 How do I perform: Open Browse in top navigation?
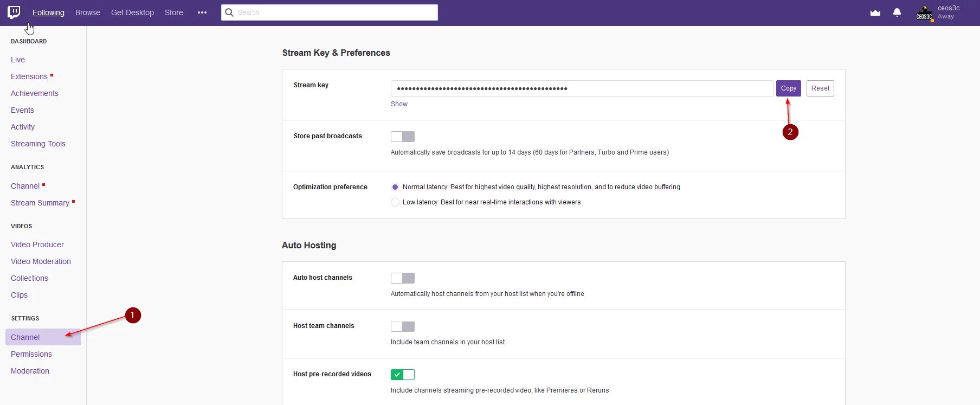point(88,12)
